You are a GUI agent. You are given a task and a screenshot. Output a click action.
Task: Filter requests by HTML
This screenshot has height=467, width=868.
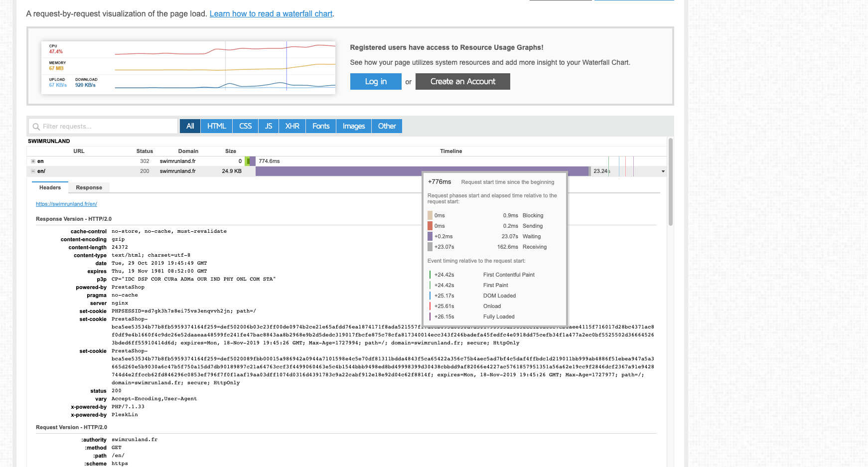coord(216,126)
